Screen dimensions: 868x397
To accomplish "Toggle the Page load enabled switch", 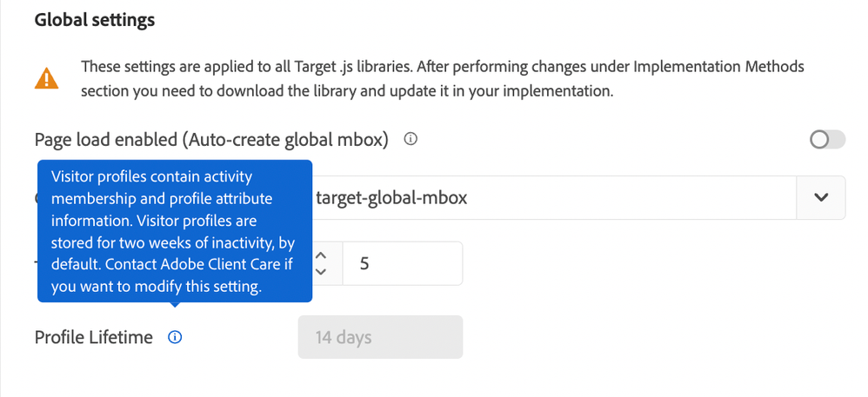I will point(826,140).
